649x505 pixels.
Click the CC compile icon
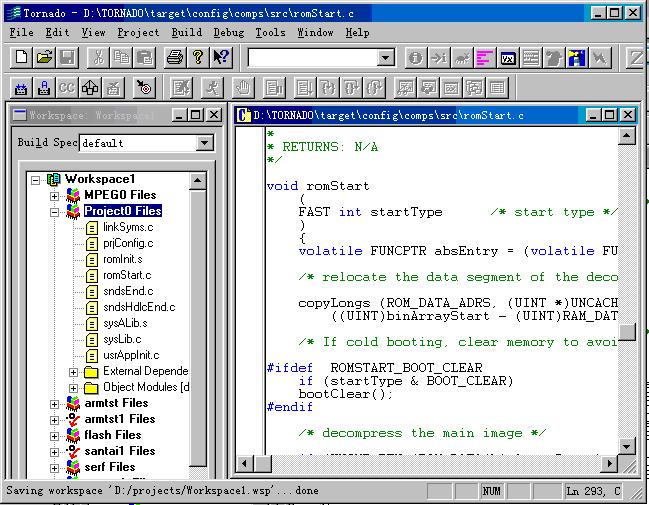(x=67, y=87)
